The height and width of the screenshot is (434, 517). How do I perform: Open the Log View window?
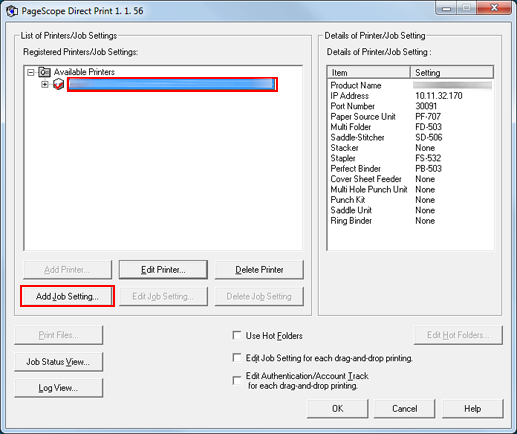click(58, 388)
